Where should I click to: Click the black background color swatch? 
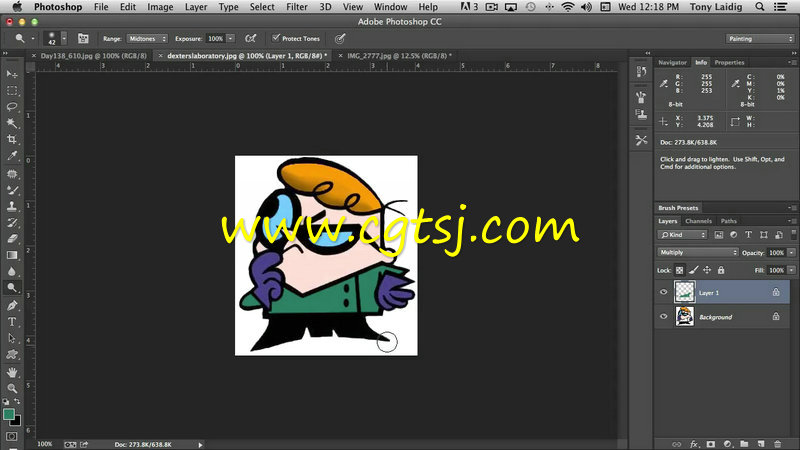(x=17, y=422)
